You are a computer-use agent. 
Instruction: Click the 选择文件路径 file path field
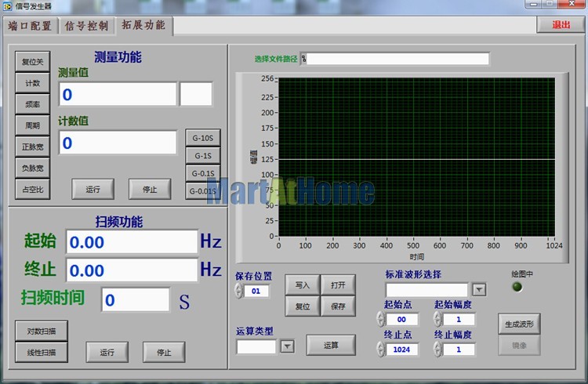394,59
